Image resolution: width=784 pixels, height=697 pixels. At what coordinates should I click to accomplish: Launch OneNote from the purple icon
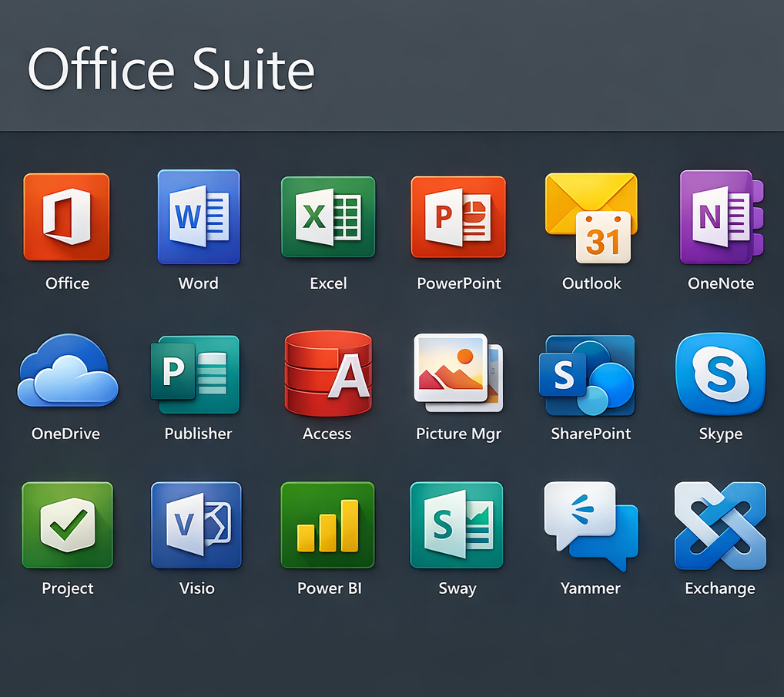click(x=722, y=217)
